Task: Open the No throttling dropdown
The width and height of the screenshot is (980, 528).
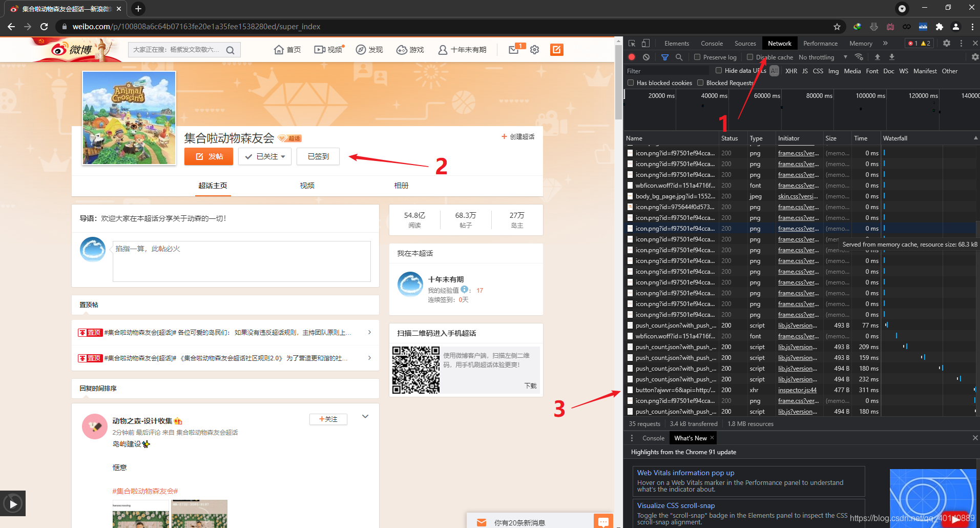Action: [x=823, y=57]
